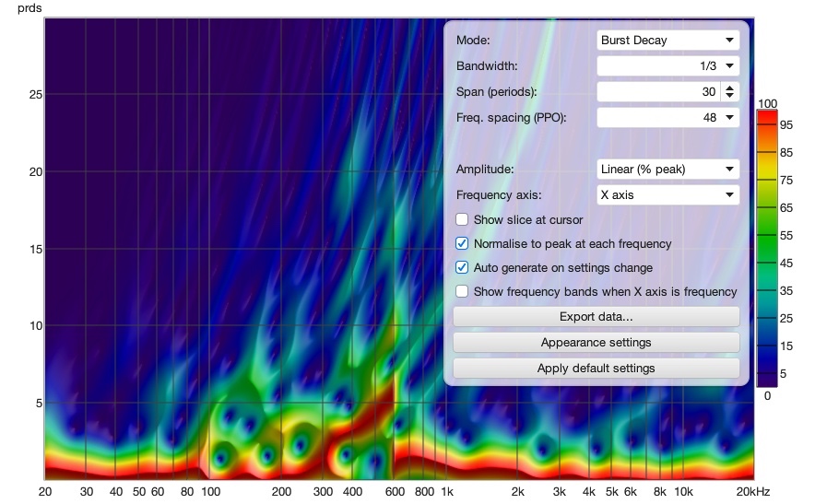Click the Export data... button
Image resolution: width=815 pixels, height=504 pixels.
coord(596,316)
